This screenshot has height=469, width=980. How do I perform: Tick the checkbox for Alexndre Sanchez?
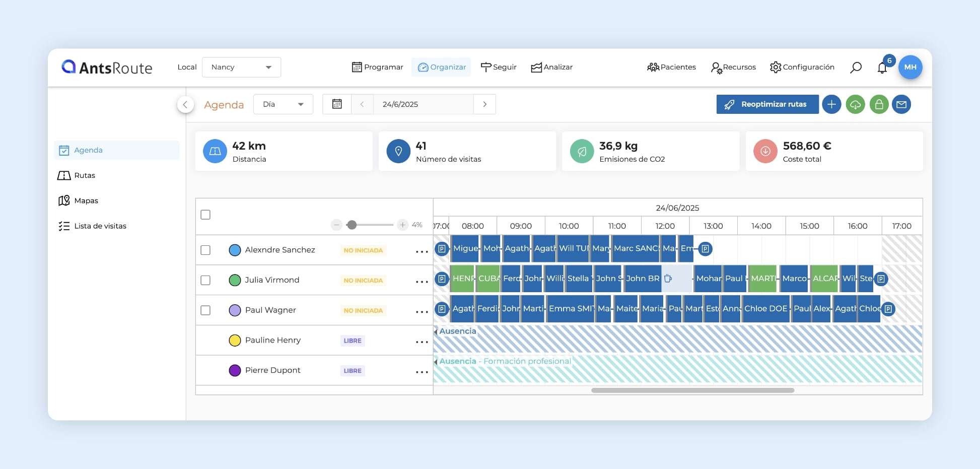[x=205, y=250]
